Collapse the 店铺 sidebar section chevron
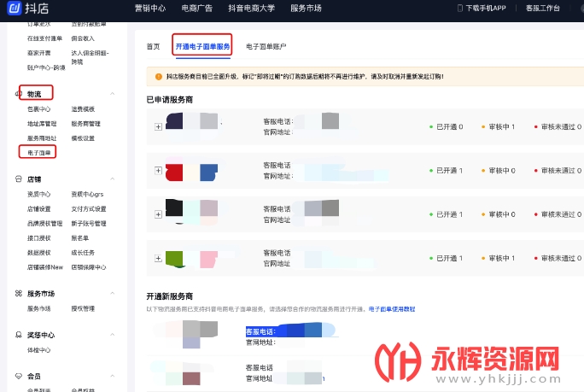The width and height of the screenshot is (584, 392). pyautogui.click(x=112, y=178)
